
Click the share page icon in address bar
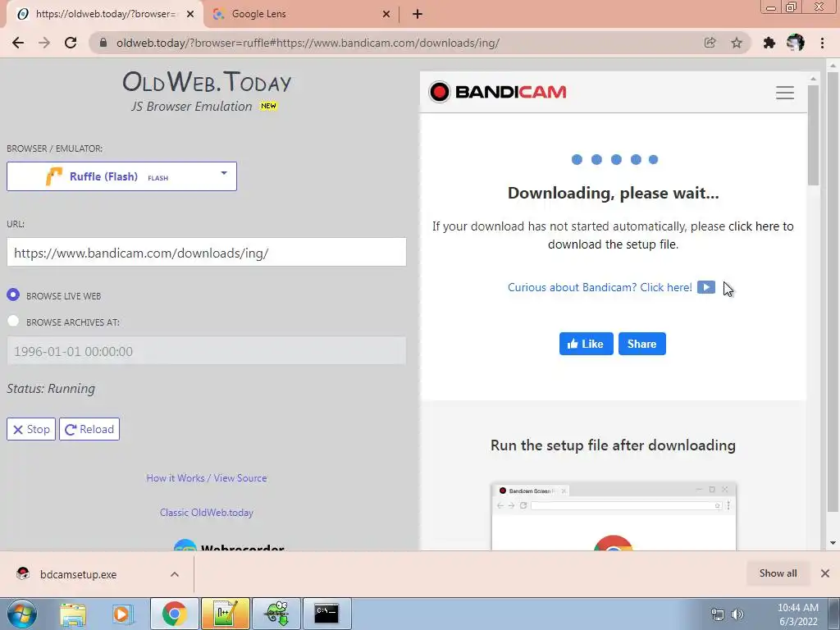(x=710, y=43)
